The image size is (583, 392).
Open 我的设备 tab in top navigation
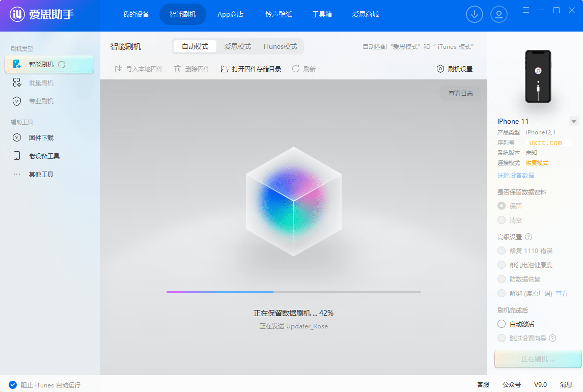[x=136, y=14]
